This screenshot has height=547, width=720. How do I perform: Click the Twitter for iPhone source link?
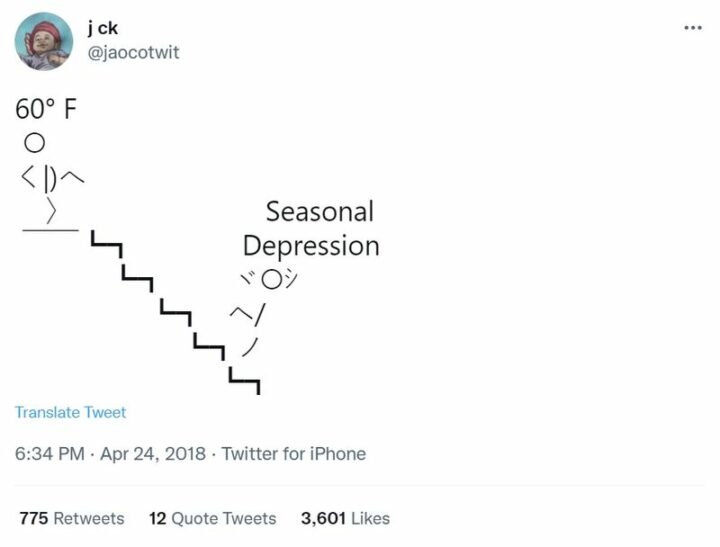click(294, 454)
